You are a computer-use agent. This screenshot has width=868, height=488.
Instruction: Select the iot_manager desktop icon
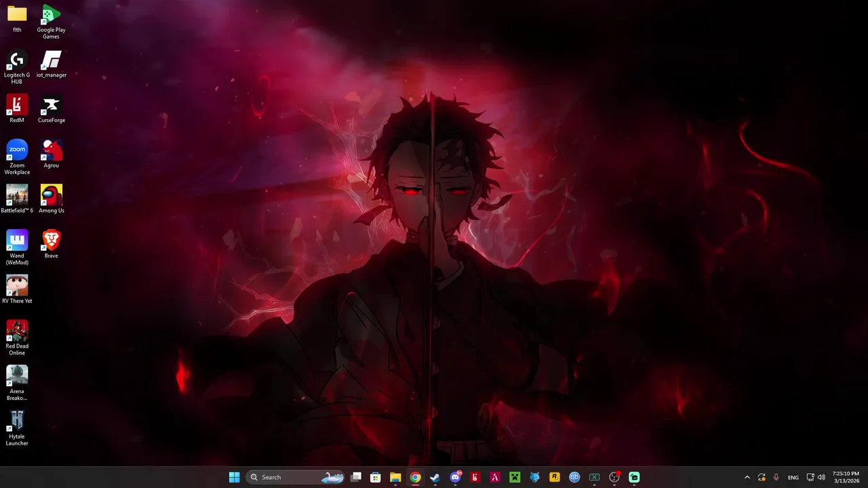52,64
